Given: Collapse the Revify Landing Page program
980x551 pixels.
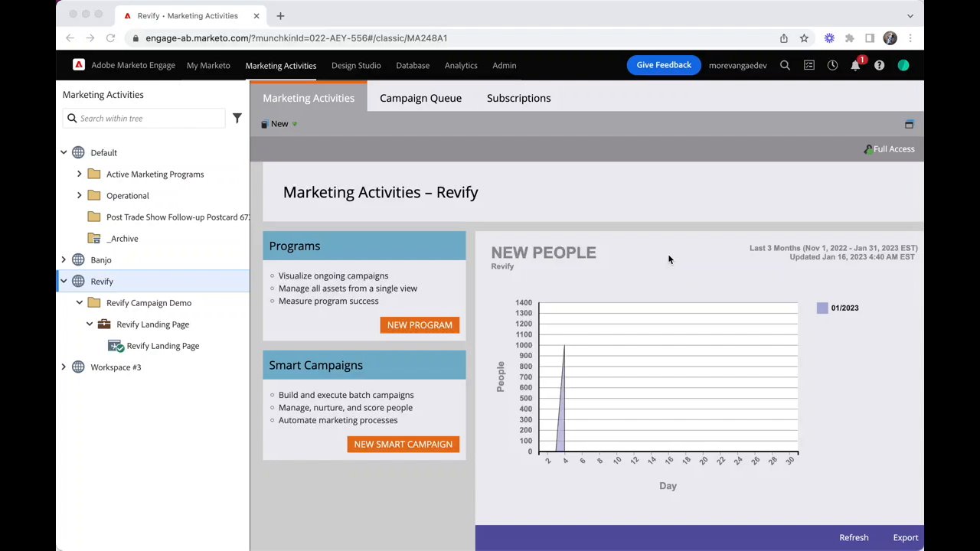Looking at the screenshot, I should (90, 324).
